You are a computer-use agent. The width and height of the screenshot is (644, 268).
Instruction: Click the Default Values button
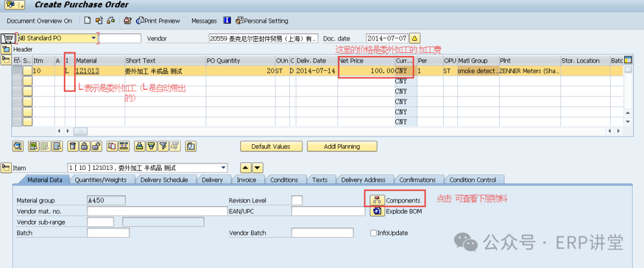pos(271,146)
